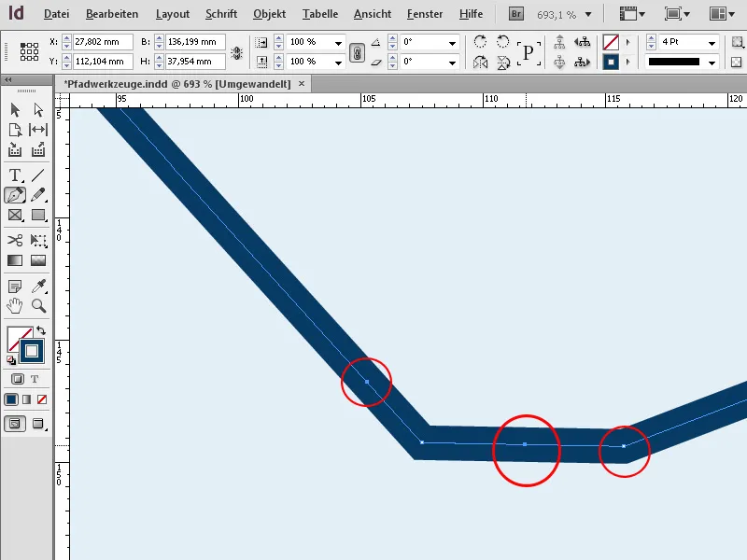Select the Rectangle Frame tool
Screen dimensions: 747x560
[x=15, y=216]
